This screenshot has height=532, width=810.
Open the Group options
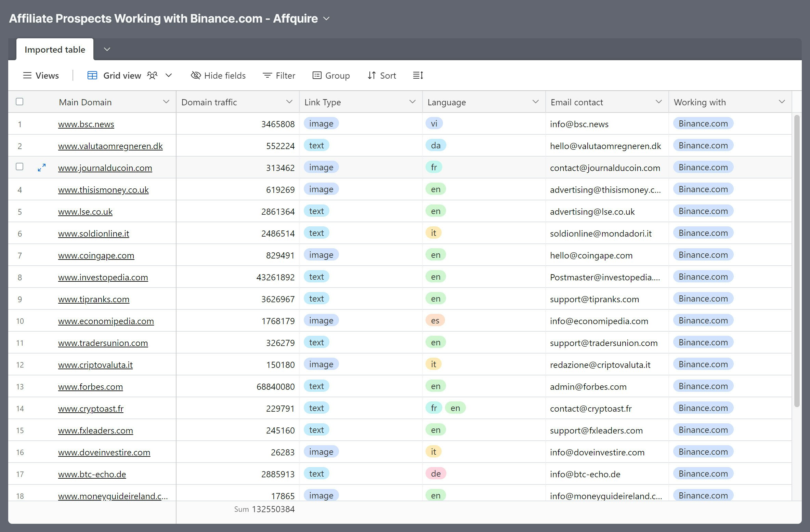pyautogui.click(x=331, y=76)
